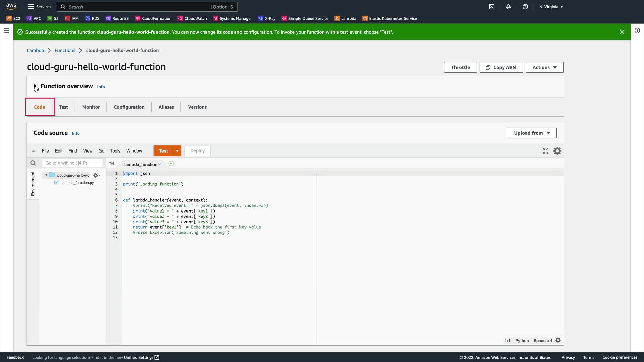Expand the Function overview section
644x362 pixels.
pos(35,86)
